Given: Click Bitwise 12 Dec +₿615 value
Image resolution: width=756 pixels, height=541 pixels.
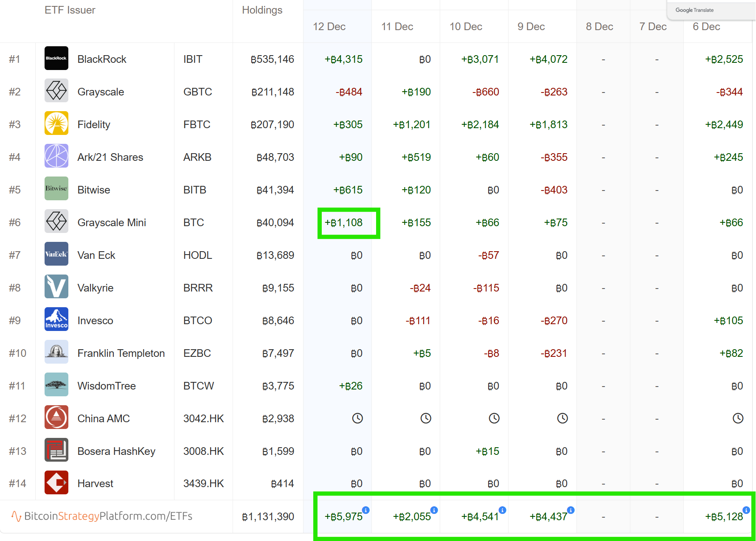Looking at the screenshot, I should tap(348, 190).
